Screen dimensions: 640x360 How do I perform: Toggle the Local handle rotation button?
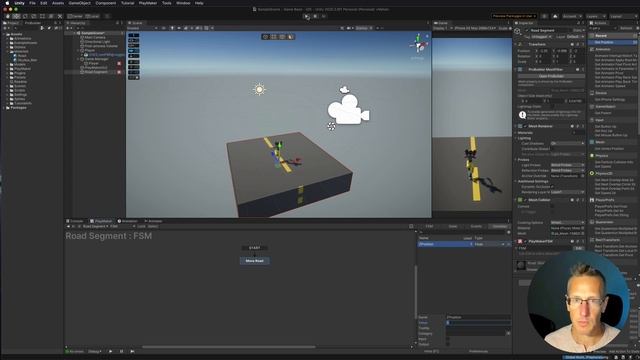(92, 16)
